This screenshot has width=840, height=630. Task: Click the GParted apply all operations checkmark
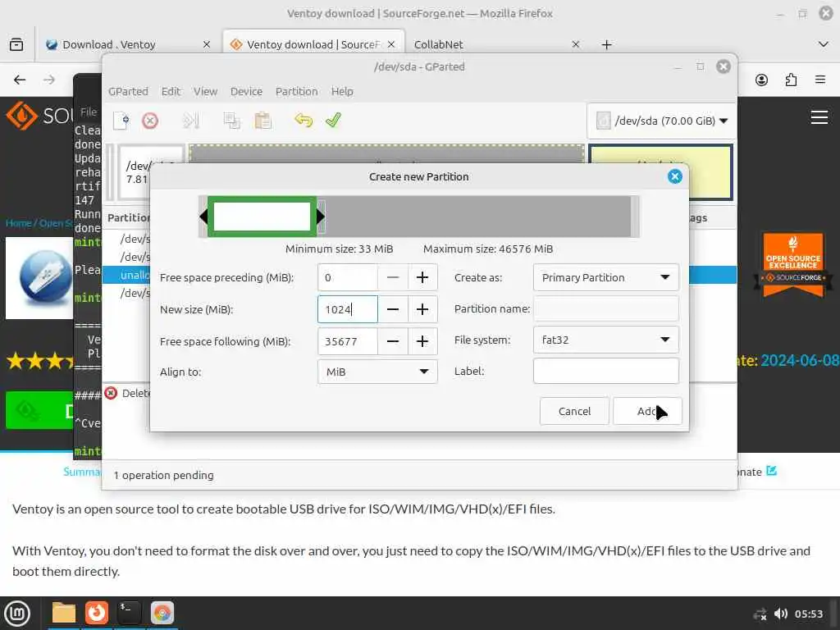click(333, 121)
